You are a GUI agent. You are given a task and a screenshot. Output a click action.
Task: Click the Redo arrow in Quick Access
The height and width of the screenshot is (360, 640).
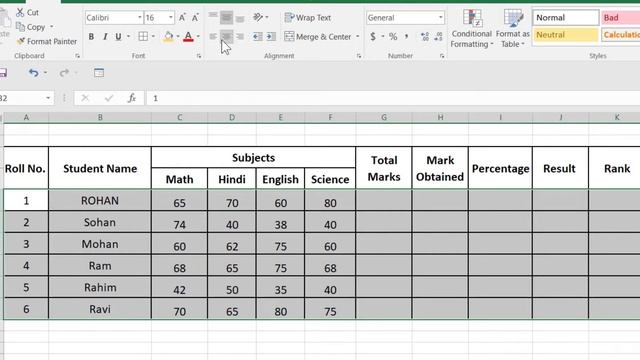pyautogui.click(x=64, y=73)
